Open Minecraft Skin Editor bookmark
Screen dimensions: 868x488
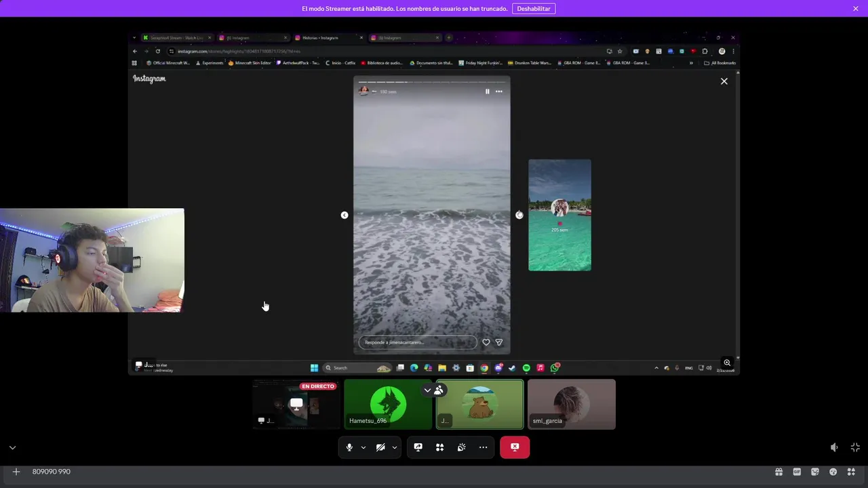tap(250, 63)
